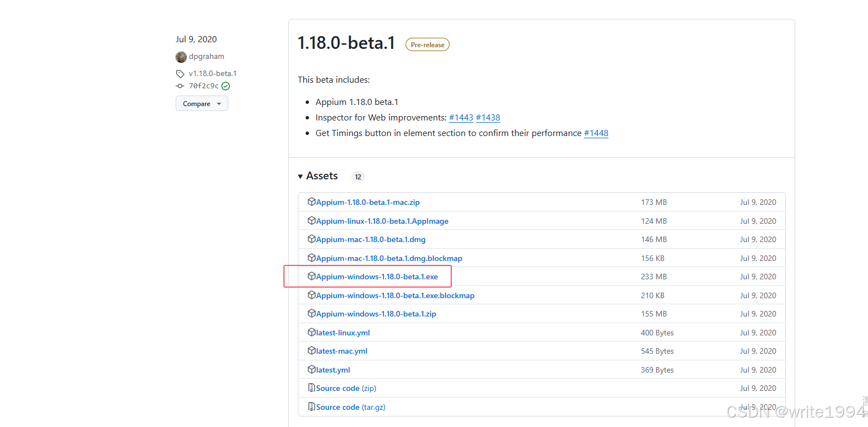Download latest-linux.yml file
The width and height of the screenshot is (868, 427).
point(343,333)
